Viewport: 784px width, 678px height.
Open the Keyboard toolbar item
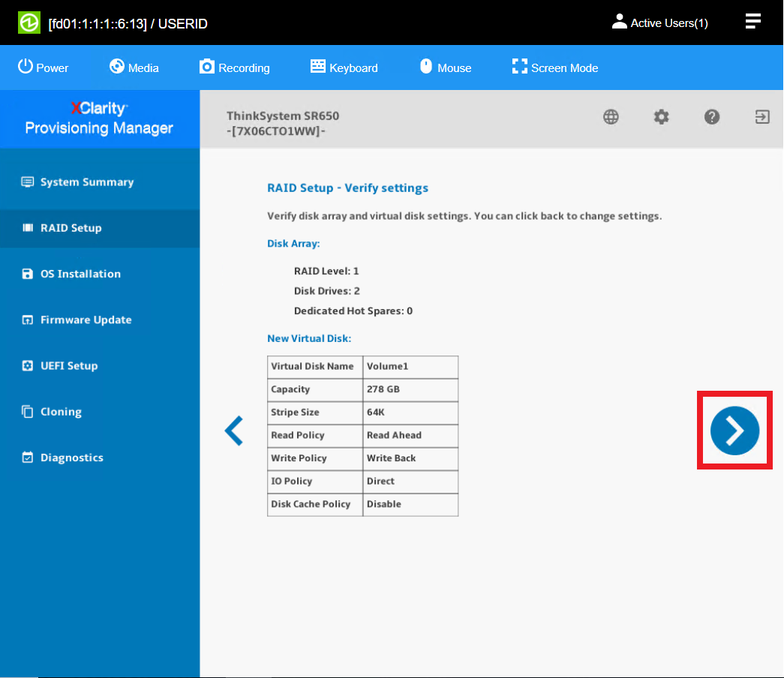coord(344,67)
